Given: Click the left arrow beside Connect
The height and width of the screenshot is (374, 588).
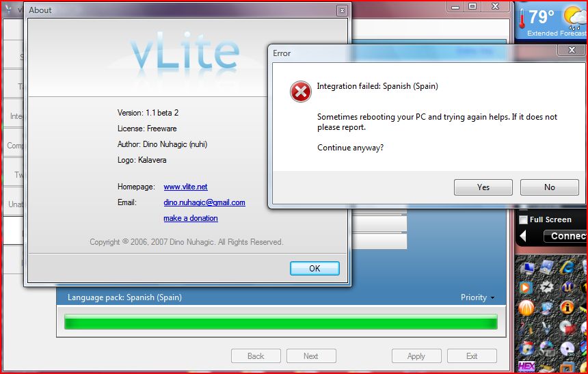Looking at the screenshot, I should tap(523, 236).
